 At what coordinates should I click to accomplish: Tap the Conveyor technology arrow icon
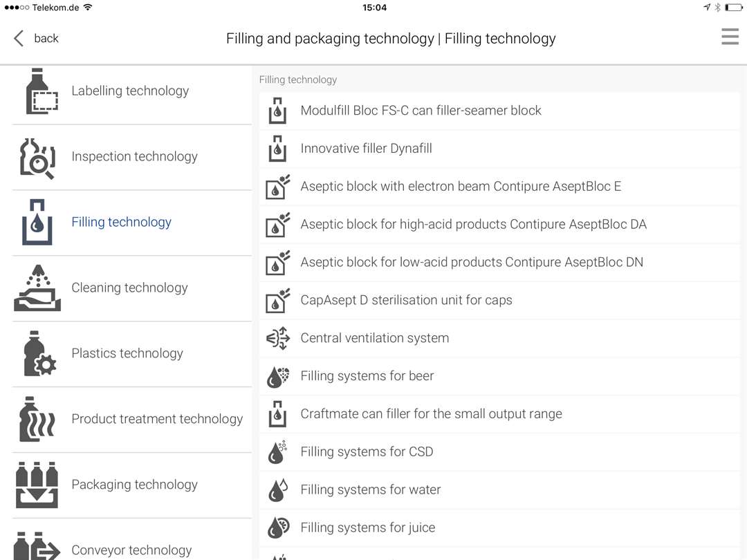pyautogui.click(x=37, y=547)
